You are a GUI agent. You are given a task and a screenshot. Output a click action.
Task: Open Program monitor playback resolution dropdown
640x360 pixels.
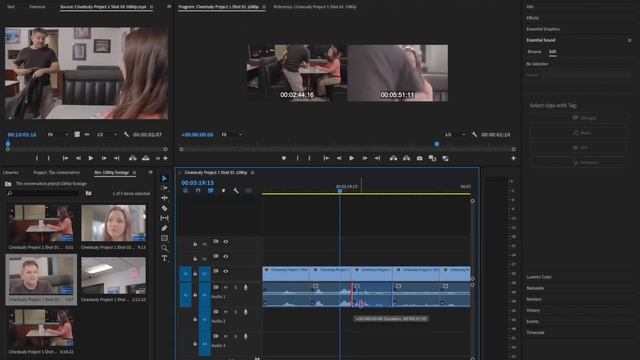[456, 134]
